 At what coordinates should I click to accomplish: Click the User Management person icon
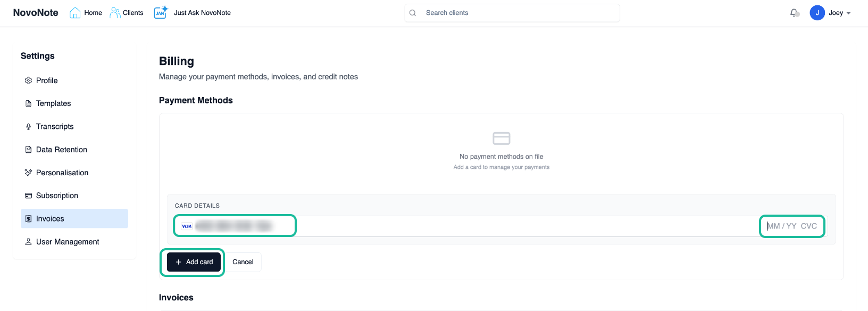click(29, 242)
